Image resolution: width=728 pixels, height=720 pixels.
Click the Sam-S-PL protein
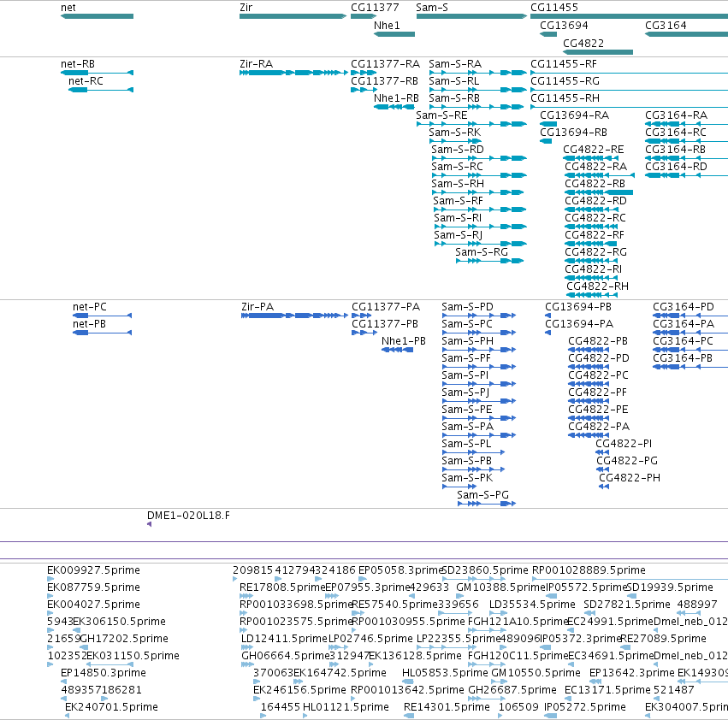click(474, 452)
